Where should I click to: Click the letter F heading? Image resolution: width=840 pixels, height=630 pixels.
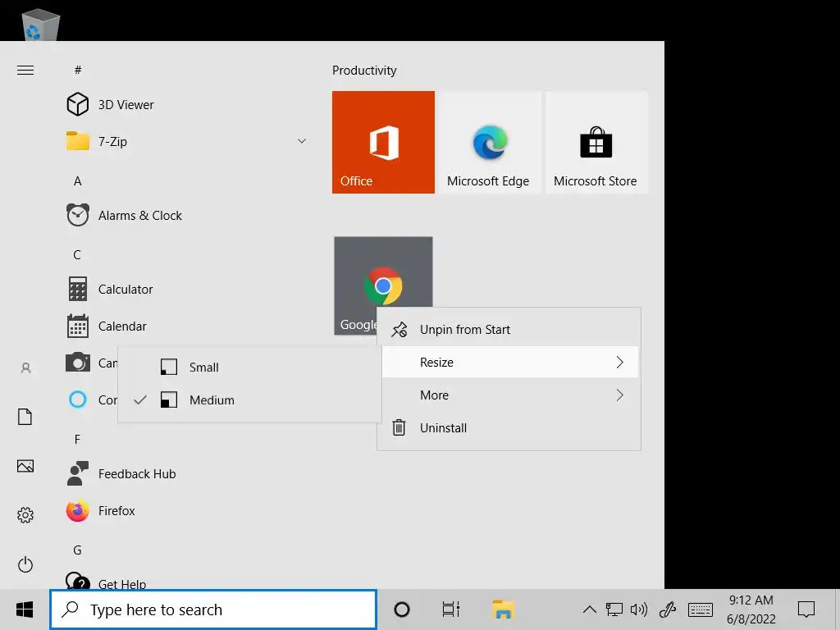click(77, 440)
